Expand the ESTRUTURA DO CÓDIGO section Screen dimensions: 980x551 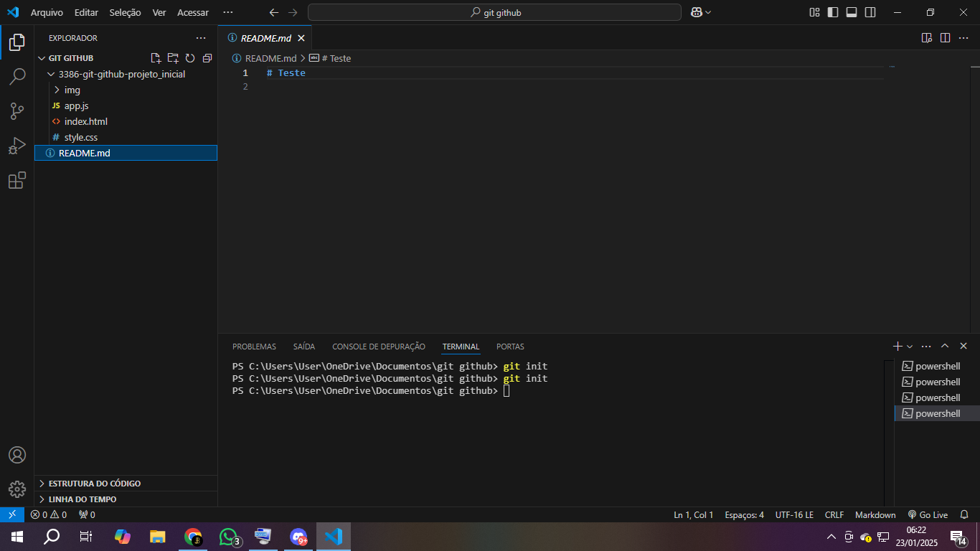coord(126,484)
